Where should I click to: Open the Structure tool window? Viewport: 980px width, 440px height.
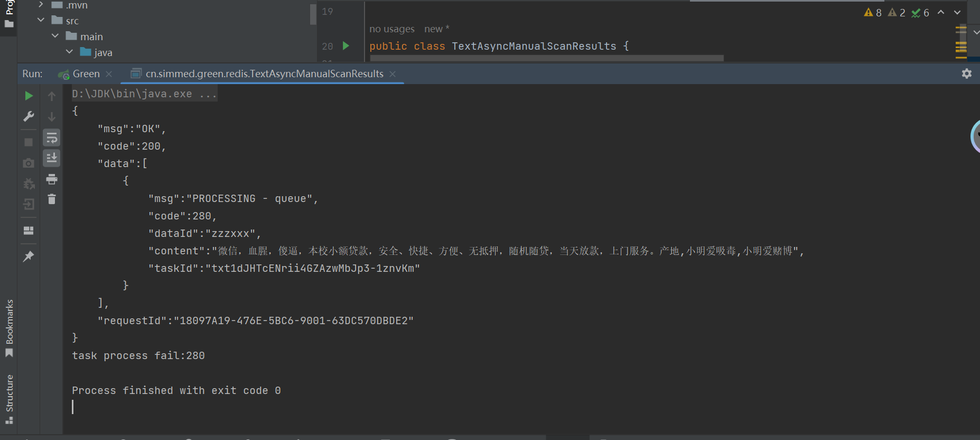click(9, 399)
